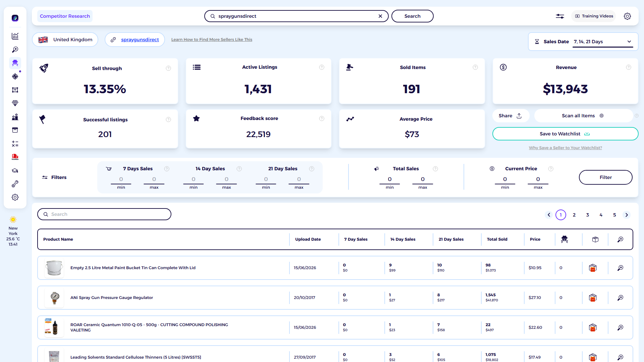Sort by Price column header
644x362 pixels.
(x=535, y=239)
